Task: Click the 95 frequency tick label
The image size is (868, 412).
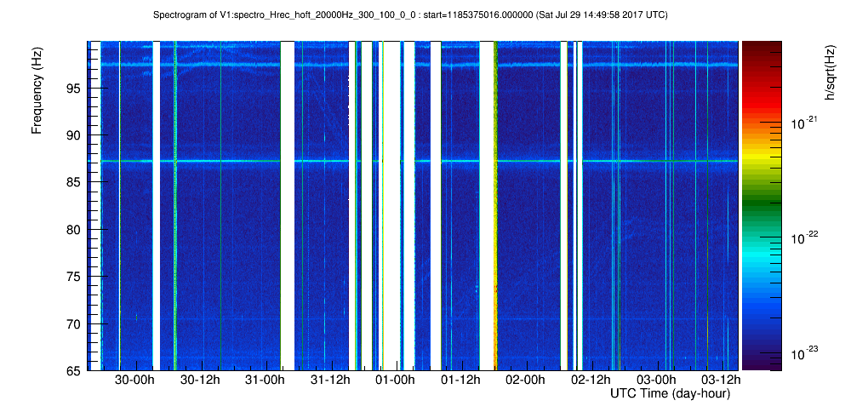Action: (75, 89)
